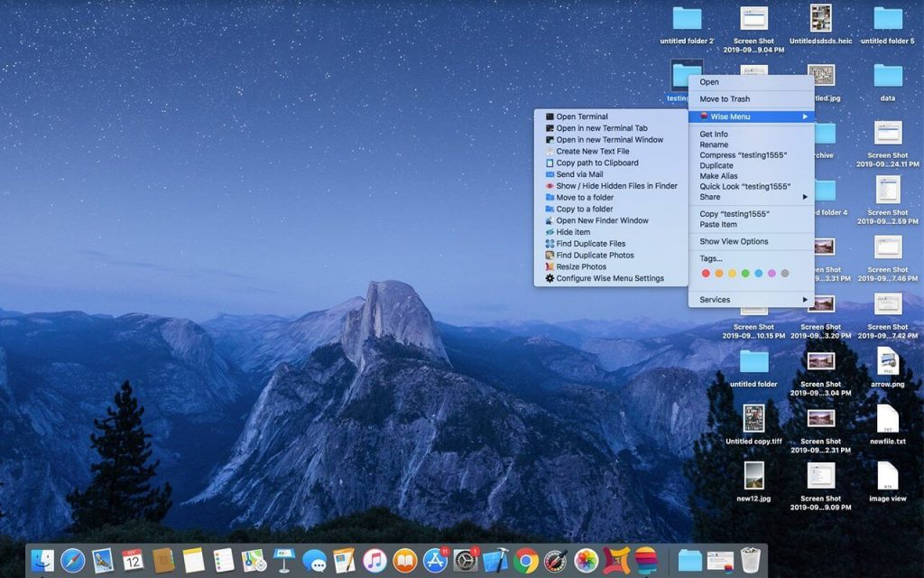Click the Open Terminal icon in submenu
Viewport: 924px width, 578px height.
coord(550,117)
